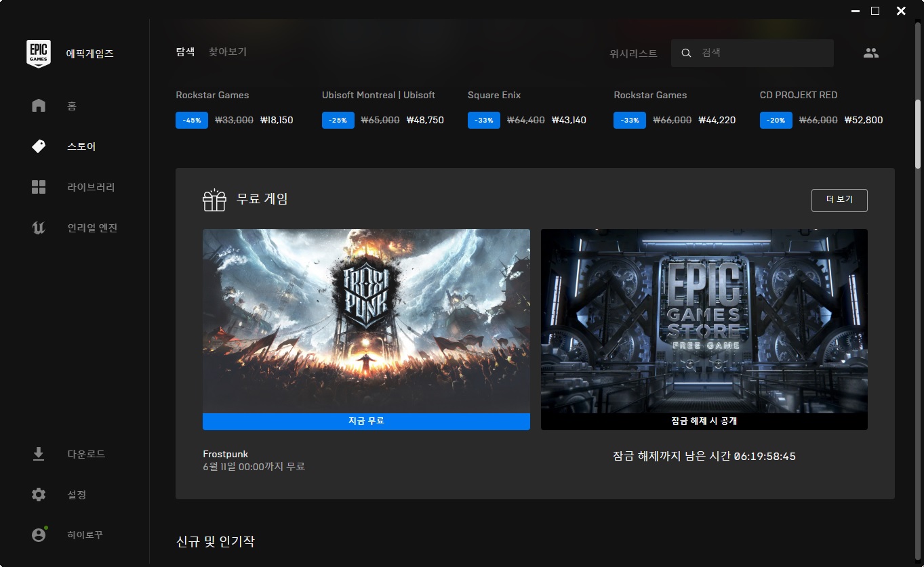Click the Epic Games logo icon
Screen dimensions: 924x567
(39, 54)
